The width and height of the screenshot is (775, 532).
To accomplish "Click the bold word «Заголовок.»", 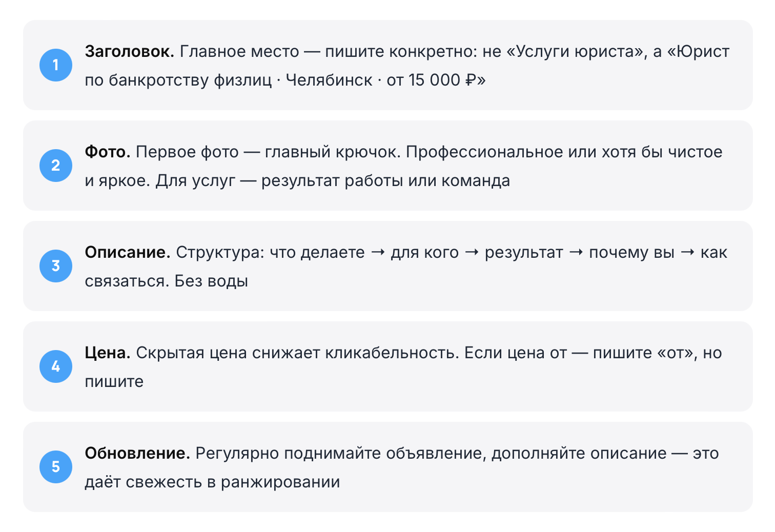I will (x=130, y=51).
